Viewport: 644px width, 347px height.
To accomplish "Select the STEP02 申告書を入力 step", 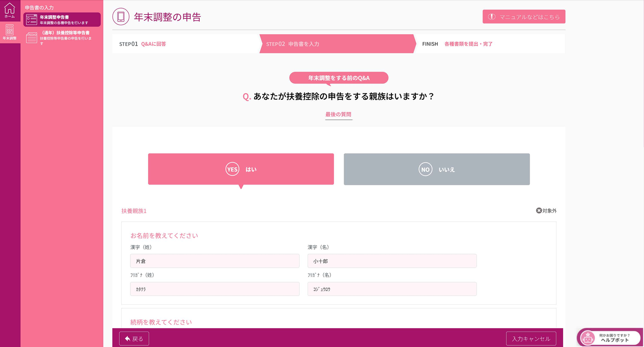I will click(x=293, y=43).
